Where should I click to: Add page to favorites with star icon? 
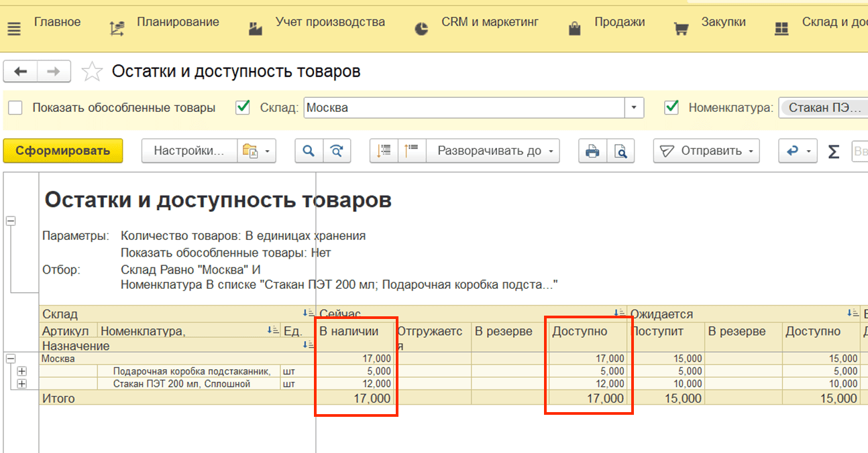tap(92, 72)
